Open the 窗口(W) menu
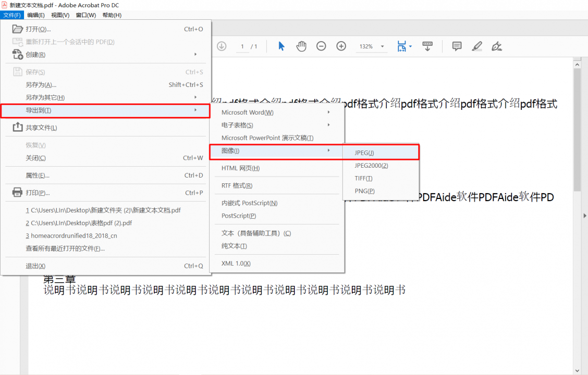 click(86, 15)
